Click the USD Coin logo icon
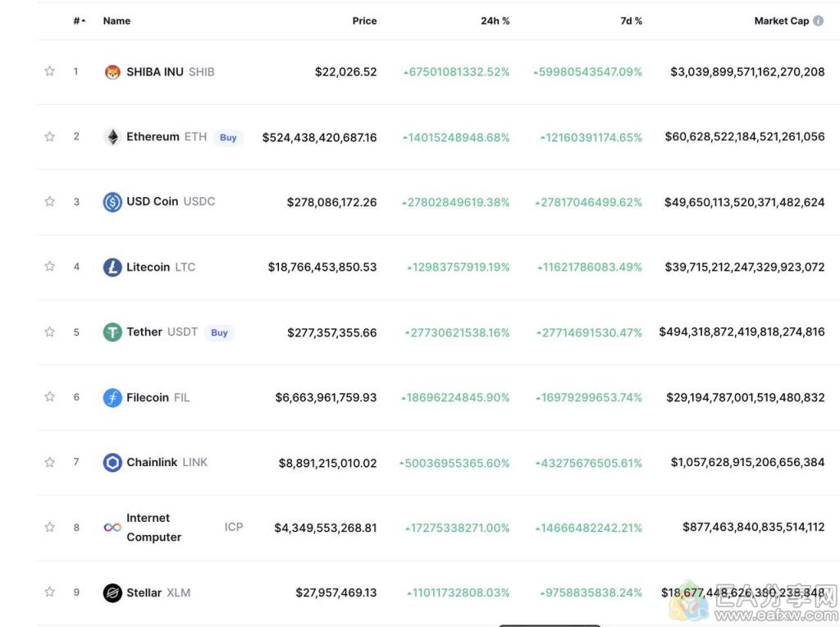 (112, 202)
